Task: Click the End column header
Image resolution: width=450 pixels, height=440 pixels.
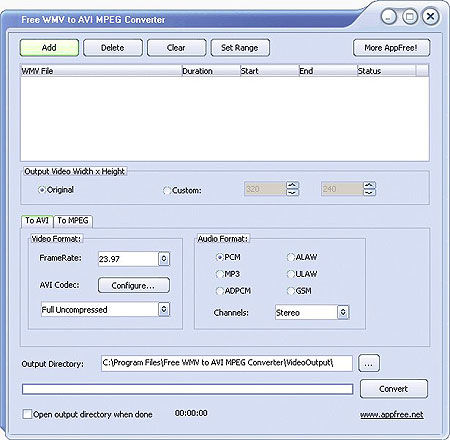Action: [x=328, y=71]
